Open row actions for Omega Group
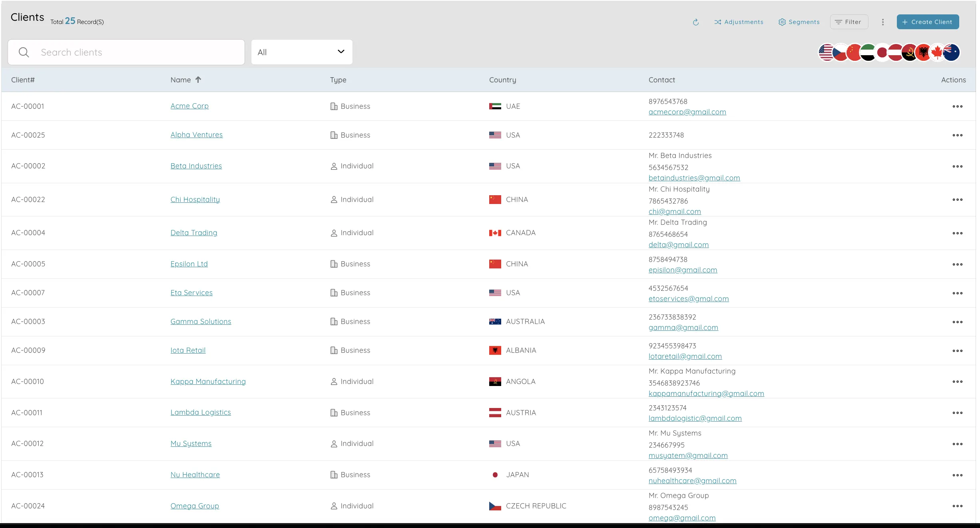The height and width of the screenshot is (528, 980). [x=958, y=506]
